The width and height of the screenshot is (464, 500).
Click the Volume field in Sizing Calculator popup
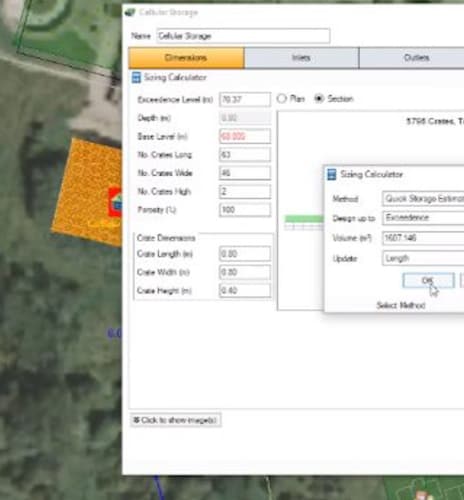(x=423, y=238)
